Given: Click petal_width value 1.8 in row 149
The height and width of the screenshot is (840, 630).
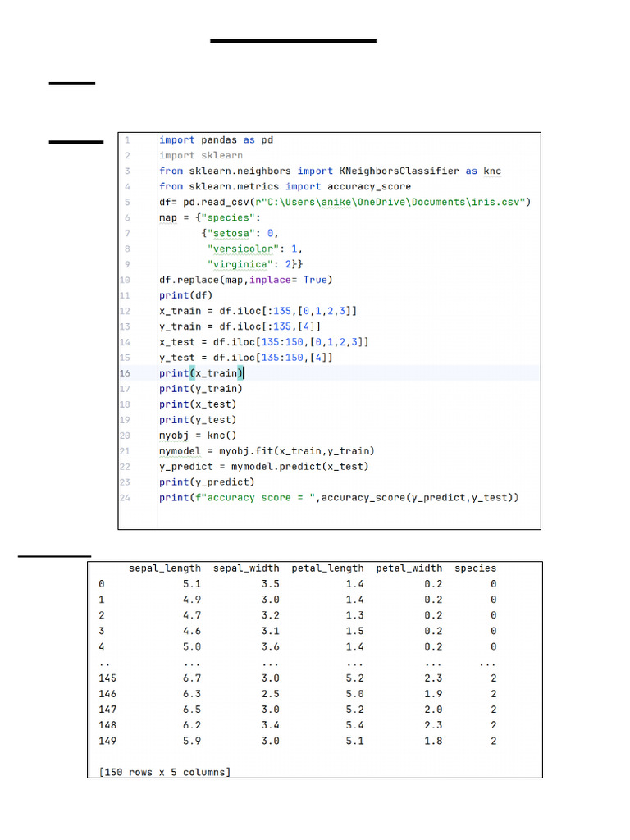Looking at the screenshot, I should click(433, 741).
